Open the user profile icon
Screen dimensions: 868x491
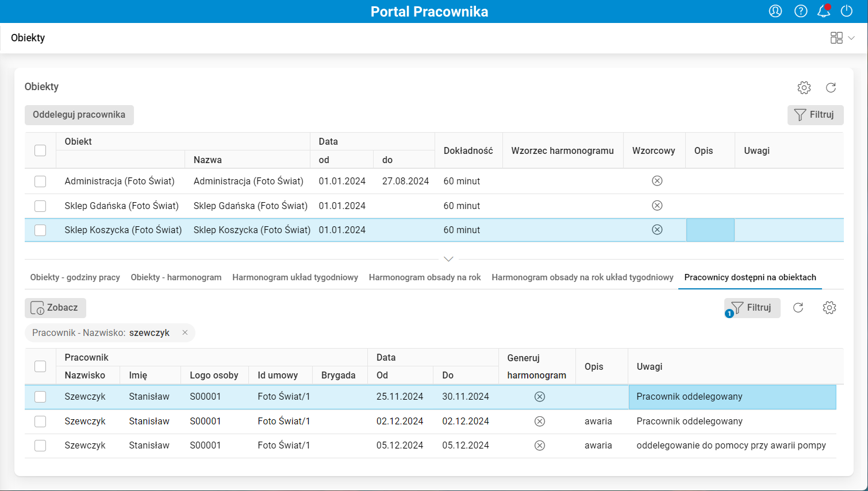coord(775,11)
